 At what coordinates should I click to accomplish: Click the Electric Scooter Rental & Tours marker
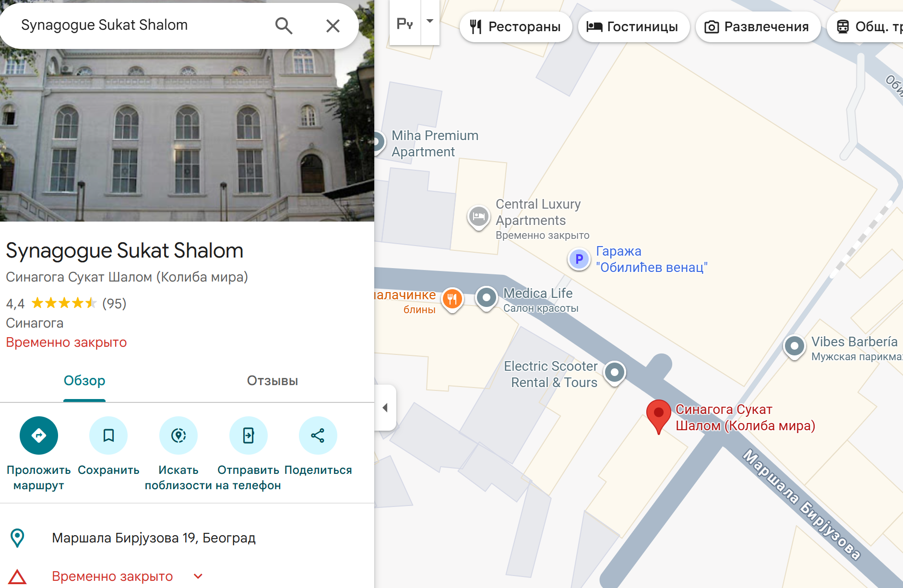[x=615, y=373]
